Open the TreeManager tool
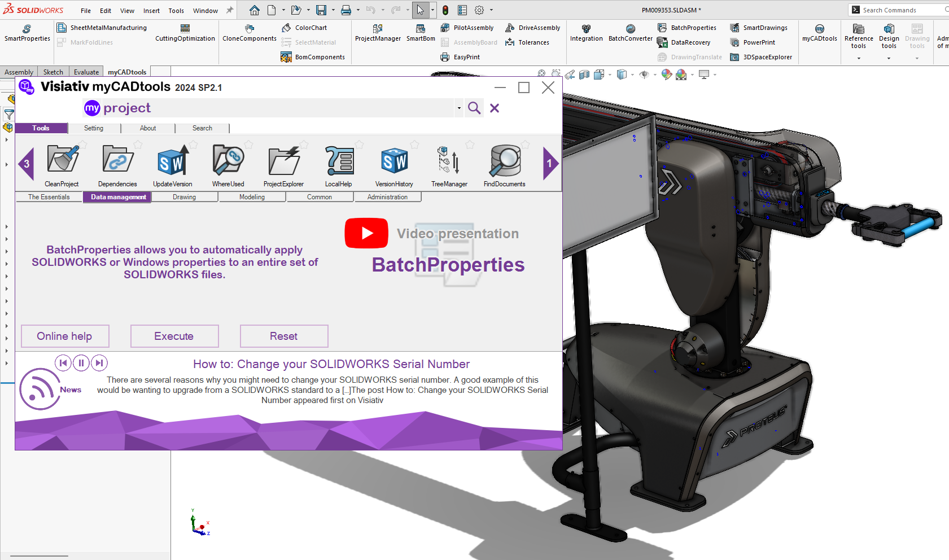 tap(449, 161)
